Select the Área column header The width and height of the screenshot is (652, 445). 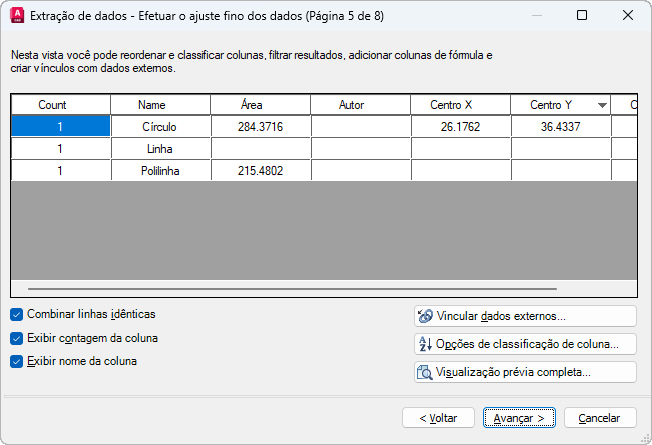(260, 105)
